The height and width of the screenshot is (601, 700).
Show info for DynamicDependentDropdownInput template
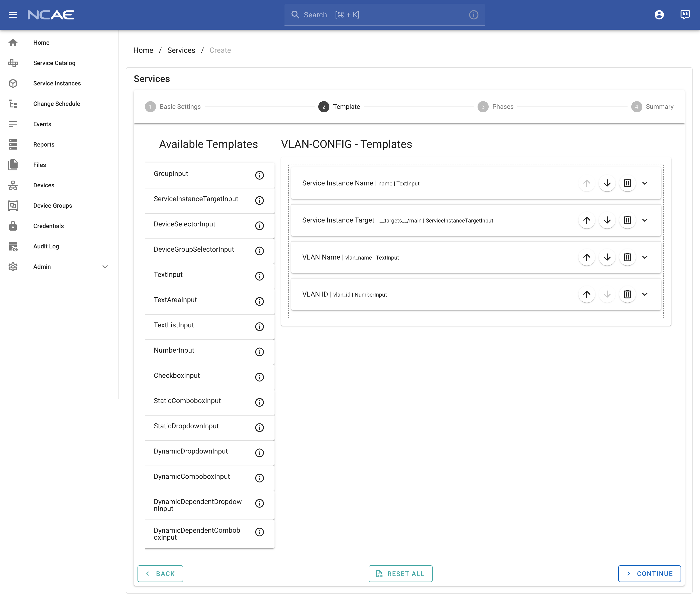point(259,503)
